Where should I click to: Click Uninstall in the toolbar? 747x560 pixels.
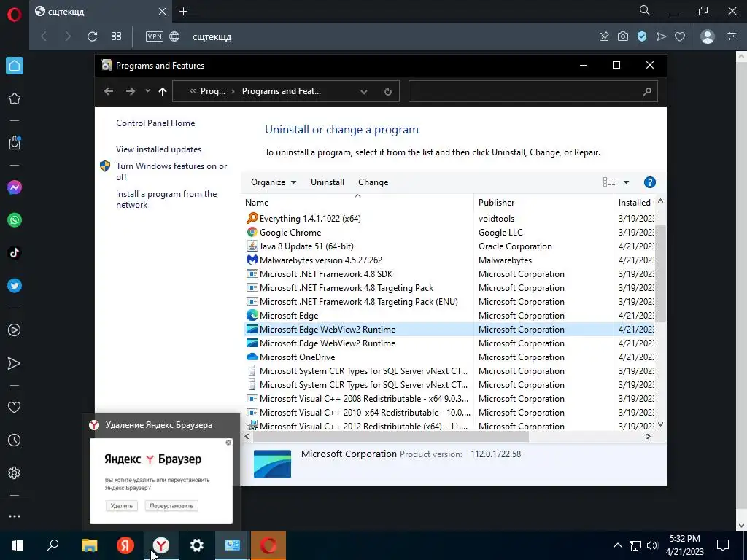[x=328, y=182]
